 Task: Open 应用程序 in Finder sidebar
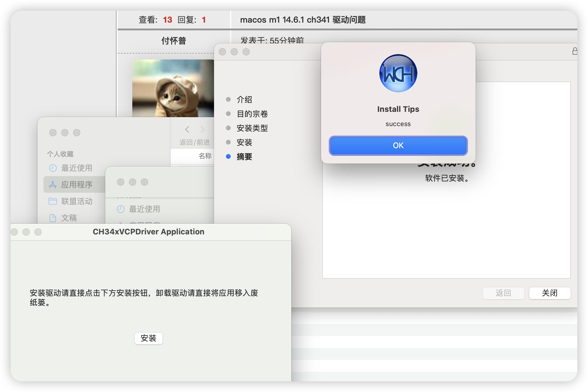pos(74,184)
